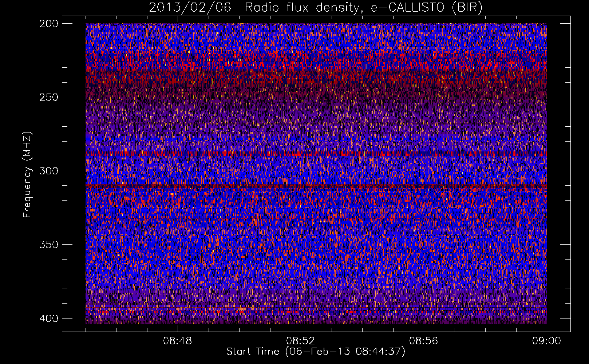Click the '250' frequency tick label
Viewport: 589px width, 364px height.
coord(48,97)
